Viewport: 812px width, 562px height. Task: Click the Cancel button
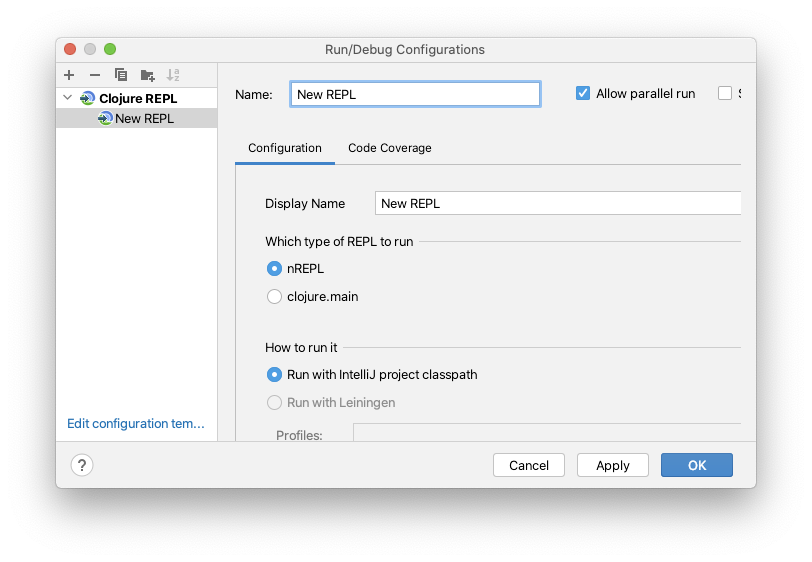click(x=529, y=465)
